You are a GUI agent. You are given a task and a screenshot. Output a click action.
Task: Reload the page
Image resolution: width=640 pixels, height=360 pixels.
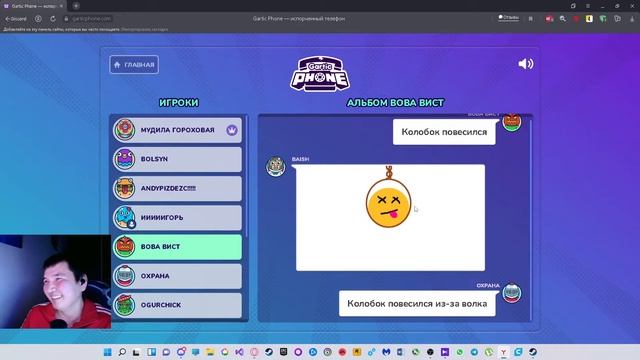53,19
